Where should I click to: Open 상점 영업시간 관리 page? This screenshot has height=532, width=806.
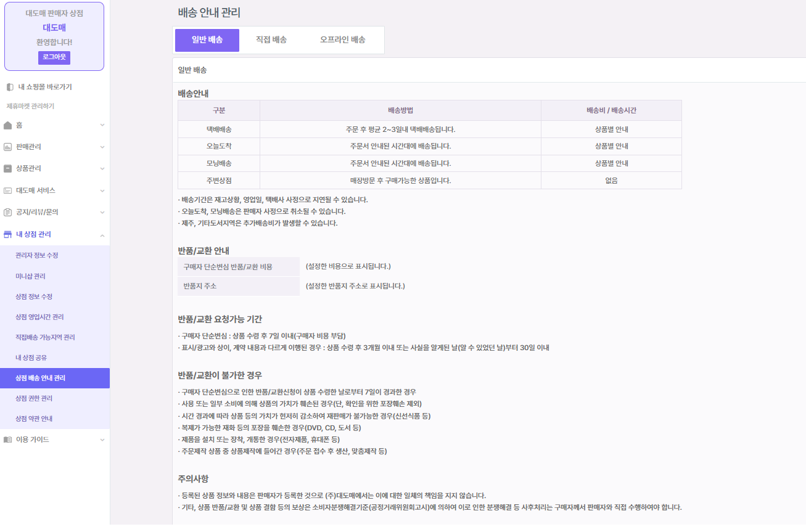click(x=39, y=317)
